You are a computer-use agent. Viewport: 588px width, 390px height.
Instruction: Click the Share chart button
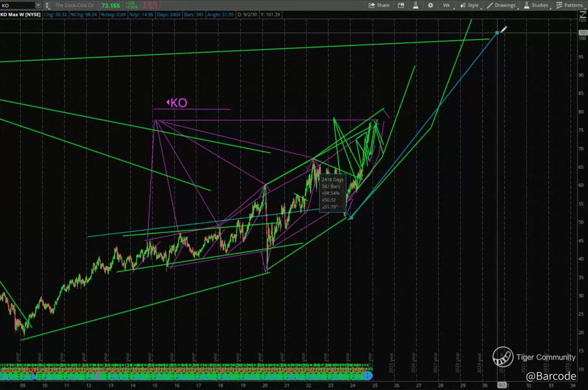379,5
